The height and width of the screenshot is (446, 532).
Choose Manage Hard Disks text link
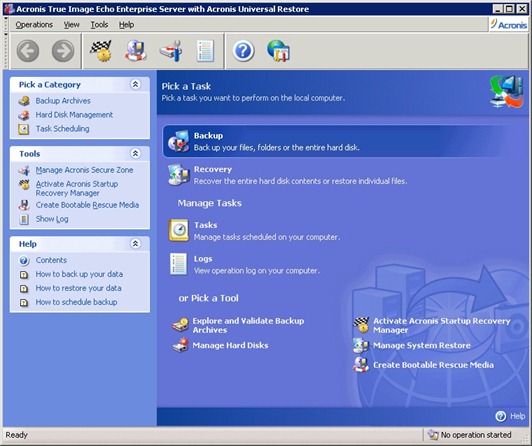[230, 345]
